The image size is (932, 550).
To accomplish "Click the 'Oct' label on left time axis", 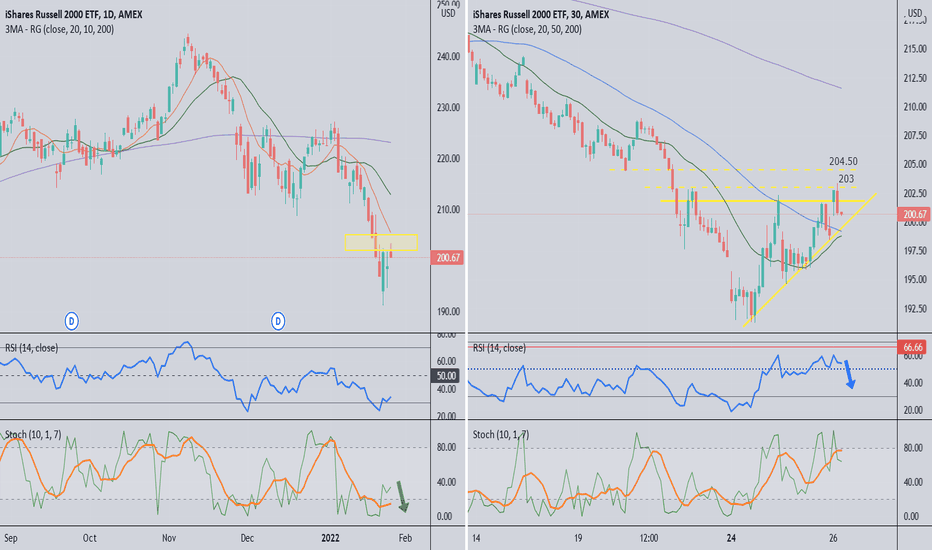I will (x=89, y=538).
